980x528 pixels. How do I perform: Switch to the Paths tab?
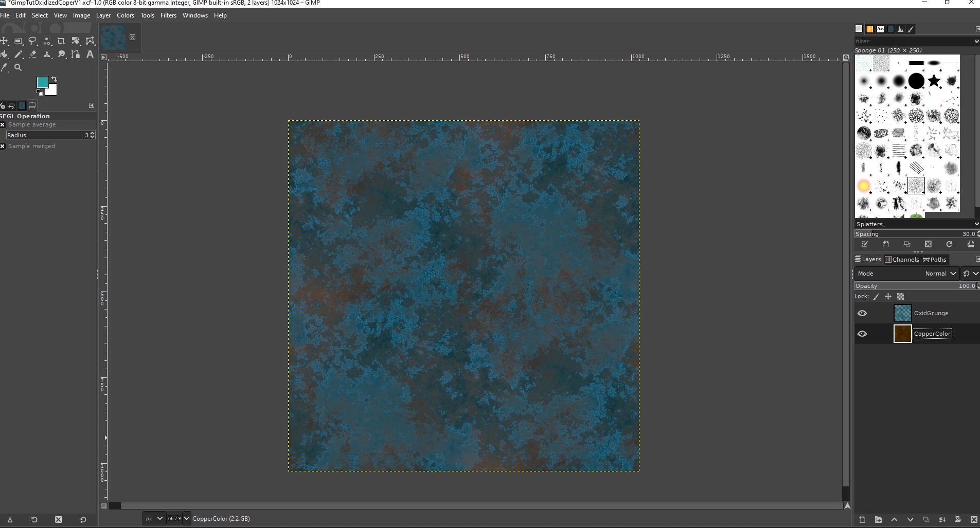(x=935, y=260)
